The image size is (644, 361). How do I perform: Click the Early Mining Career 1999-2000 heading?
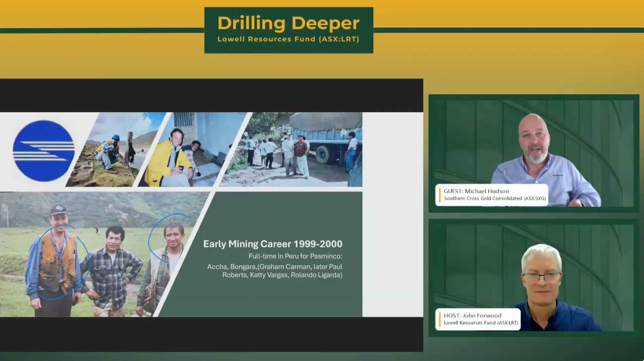pyautogui.click(x=273, y=244)
